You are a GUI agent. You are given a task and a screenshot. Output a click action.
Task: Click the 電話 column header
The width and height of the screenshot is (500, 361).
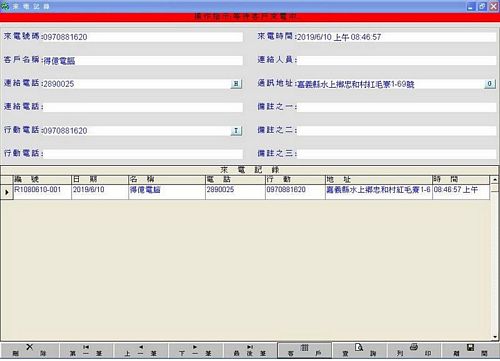[x=235, y=180]
